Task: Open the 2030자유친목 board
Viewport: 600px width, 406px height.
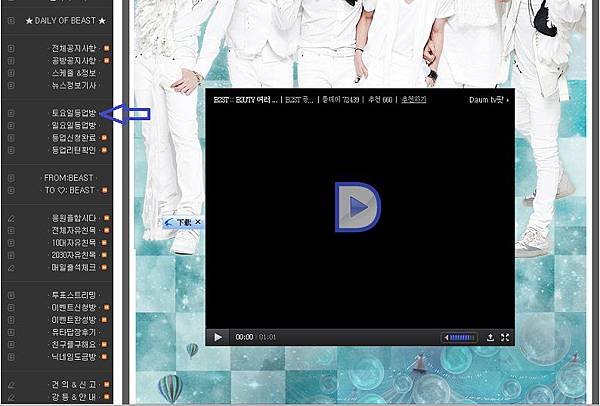Action: (x=74, y=255)
